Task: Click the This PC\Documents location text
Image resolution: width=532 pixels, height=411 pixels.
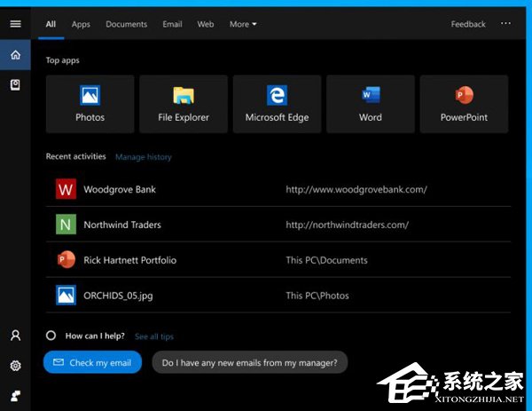Action: click(x=326, y=260)
